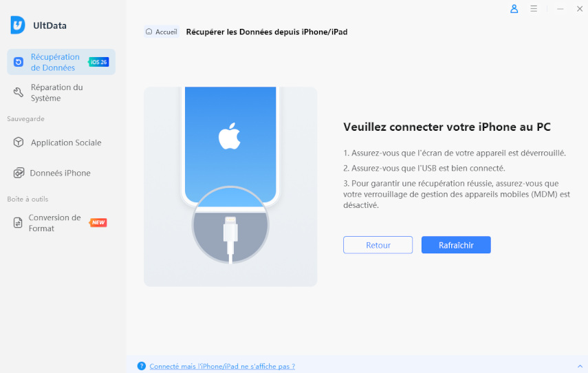
Task: Expand the bottom help panel chevron
Action: (x=580, y=366)
